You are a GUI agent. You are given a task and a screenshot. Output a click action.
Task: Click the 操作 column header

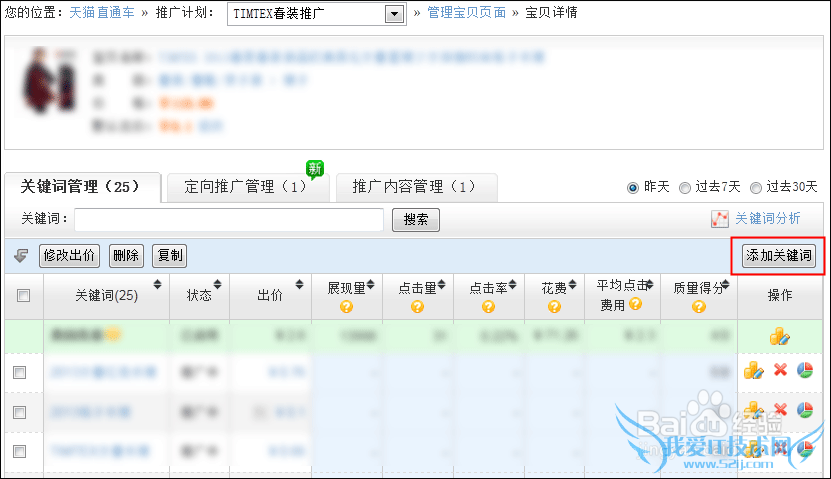click(780, 296)
